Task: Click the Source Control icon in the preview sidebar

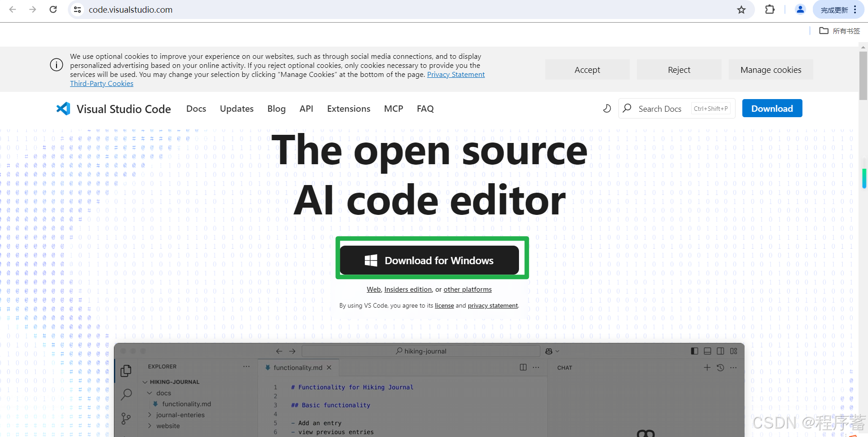Action: coord(126,418)
